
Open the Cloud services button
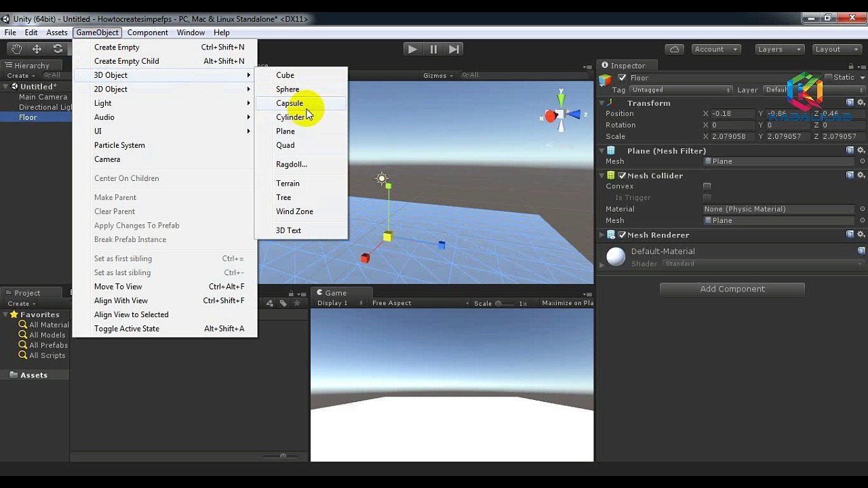click(x=674, y=49)
